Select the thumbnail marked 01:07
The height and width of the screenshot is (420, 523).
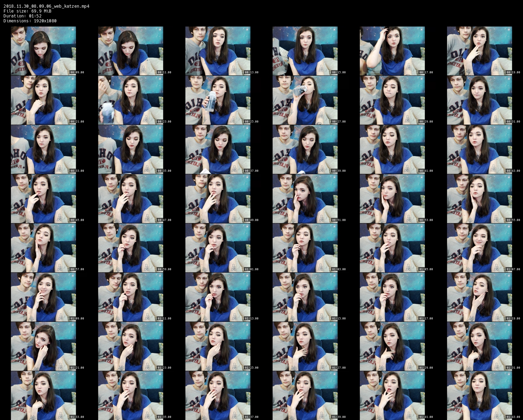(x=479, y=248)
